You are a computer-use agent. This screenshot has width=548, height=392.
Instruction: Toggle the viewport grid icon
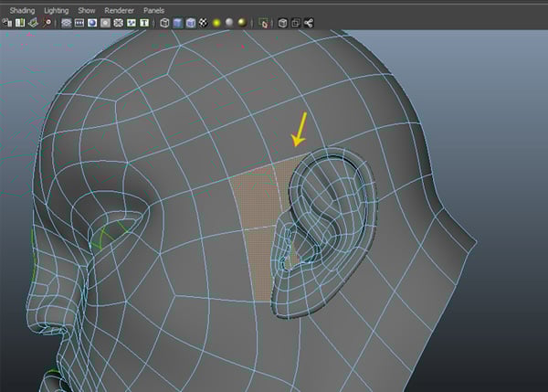tap(66, 23)
